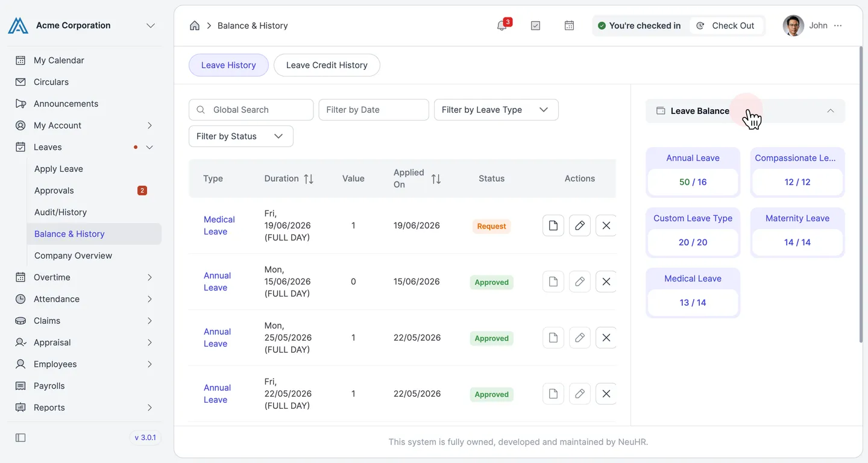
Task: Cancel the Mon 25/05/2026 leave
Action: pyautogui.click(x=606, y=338)
